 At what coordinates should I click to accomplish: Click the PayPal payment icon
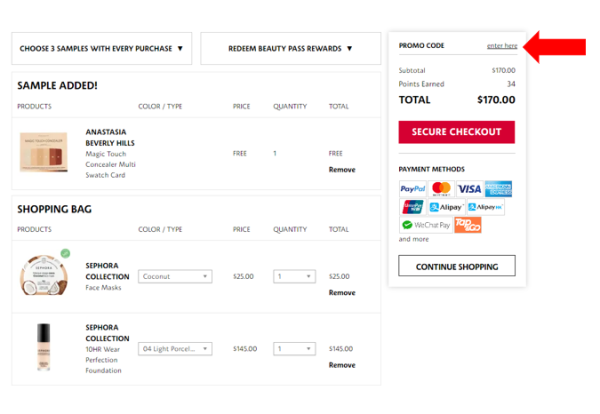click(x=412, y=189)
